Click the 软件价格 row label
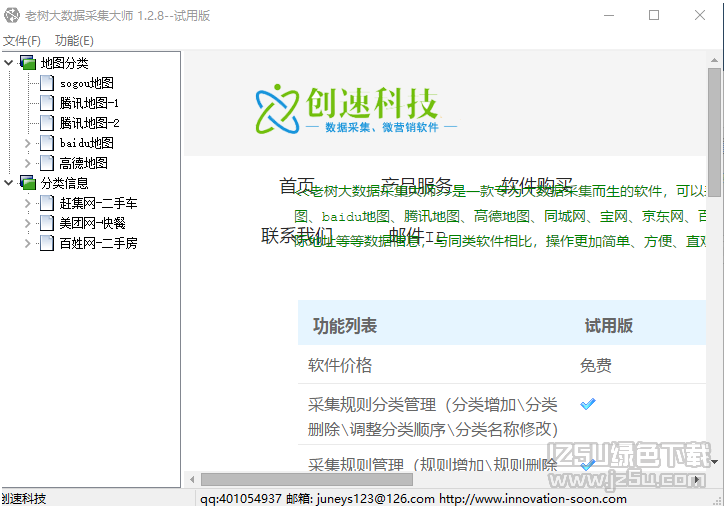Screen dimensions: 724x506 pyautogui.click(x=340, y=365)
